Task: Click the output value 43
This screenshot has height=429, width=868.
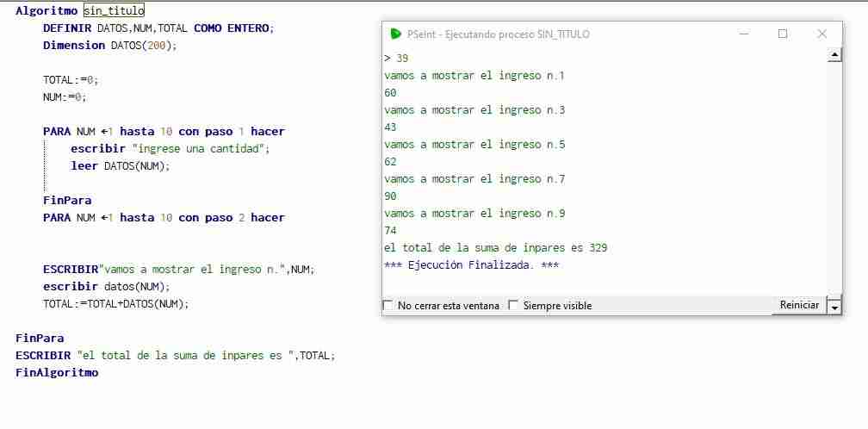Action: click(390, 127)
